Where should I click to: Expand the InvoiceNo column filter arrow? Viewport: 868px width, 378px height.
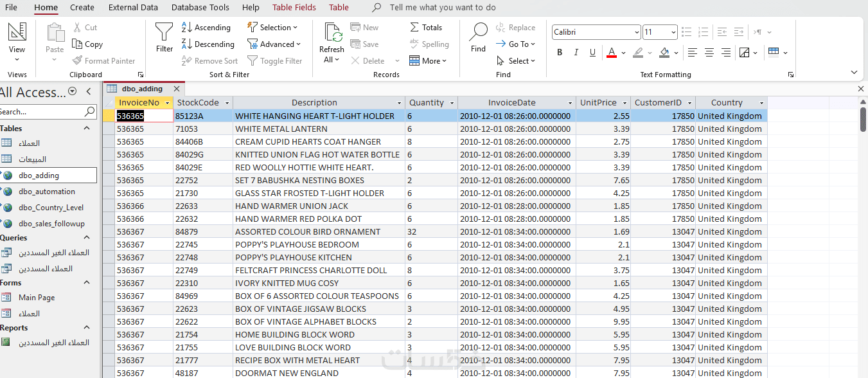tap(168, 103)
